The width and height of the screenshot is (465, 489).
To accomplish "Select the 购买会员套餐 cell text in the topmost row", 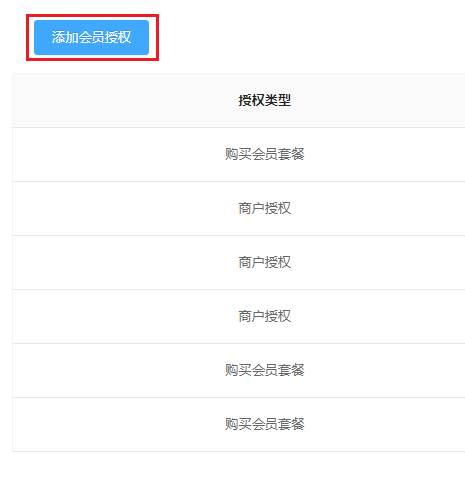I will point(265,154).
